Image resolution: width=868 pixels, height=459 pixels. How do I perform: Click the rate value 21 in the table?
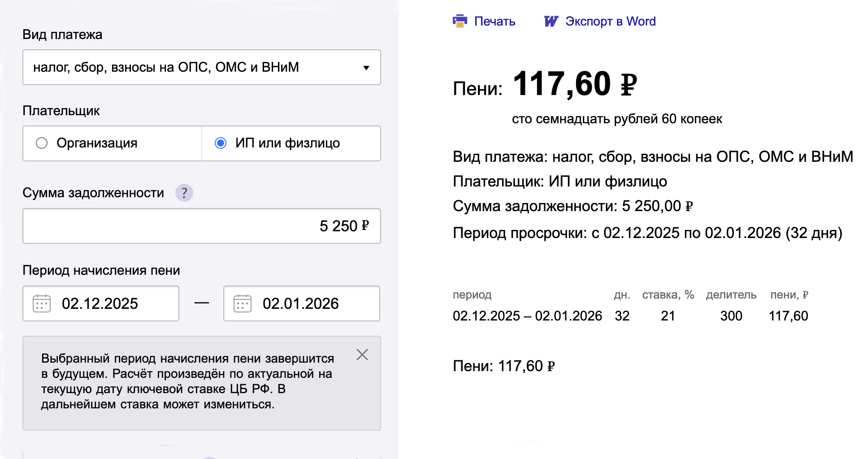coord(668,316)
